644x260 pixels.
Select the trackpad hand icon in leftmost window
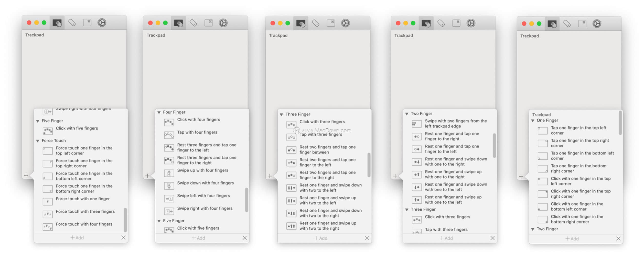click(57, 23)
